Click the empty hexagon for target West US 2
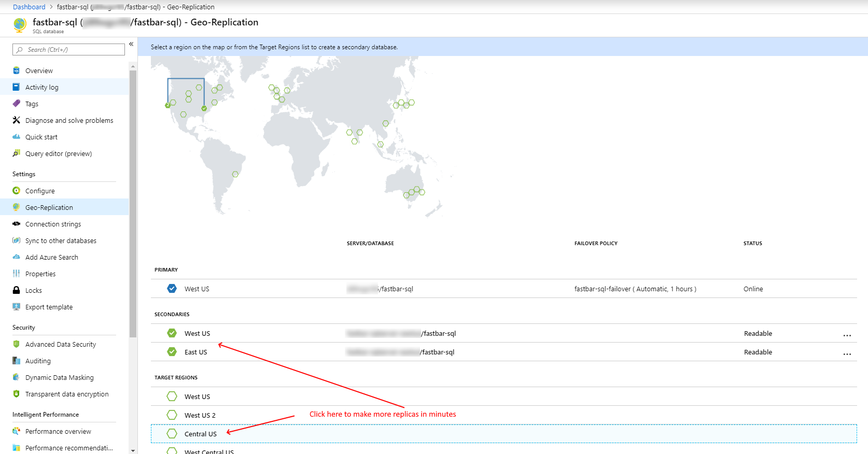This screenshot has height=454, width=868. pyautogui.click(x=172, y=415)
